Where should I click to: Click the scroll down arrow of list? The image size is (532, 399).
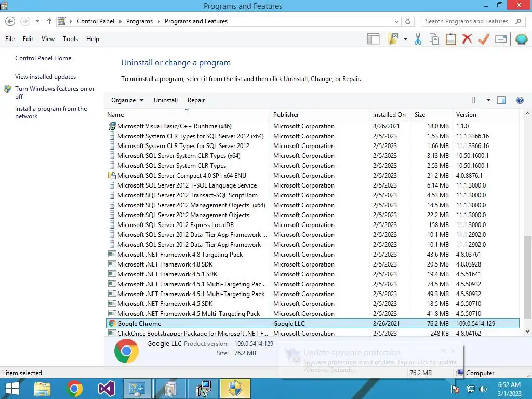(x=527, y=331)
